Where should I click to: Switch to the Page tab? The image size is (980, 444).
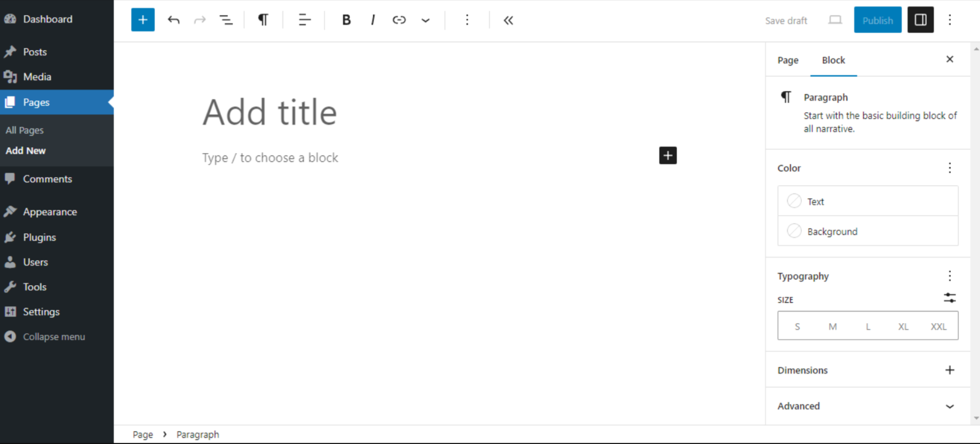click(x=788, y=60)
